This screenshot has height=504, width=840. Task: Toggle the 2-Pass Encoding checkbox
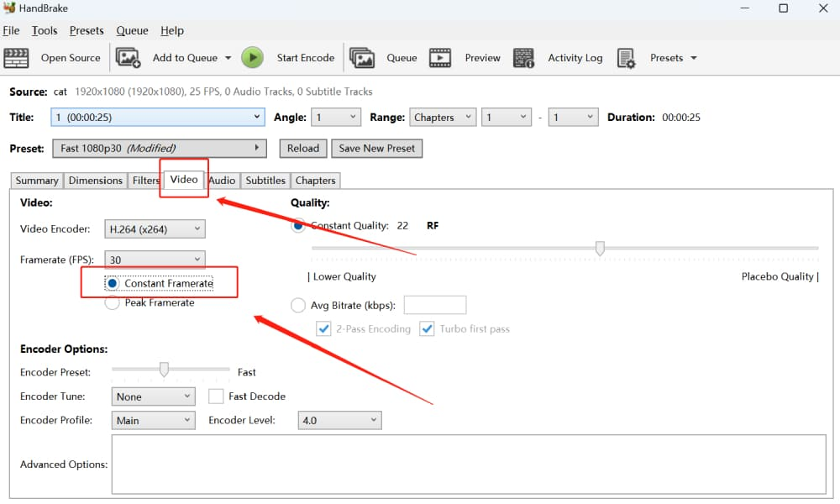click(323, 328)
